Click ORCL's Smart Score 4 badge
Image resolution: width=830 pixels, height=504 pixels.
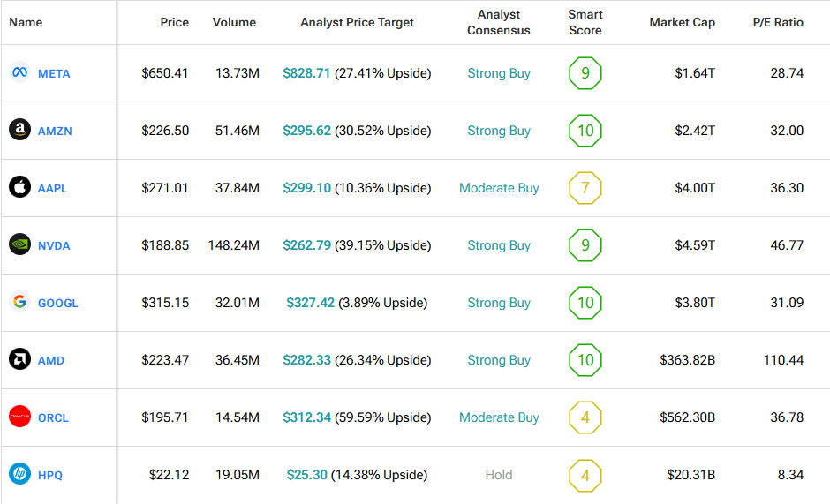point(585,417)
